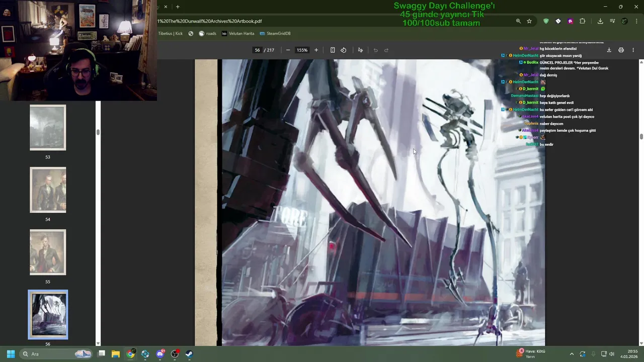Open Task View on taskbar
Viewport: 644px width, 362px height.
click(x=101, y=354)
